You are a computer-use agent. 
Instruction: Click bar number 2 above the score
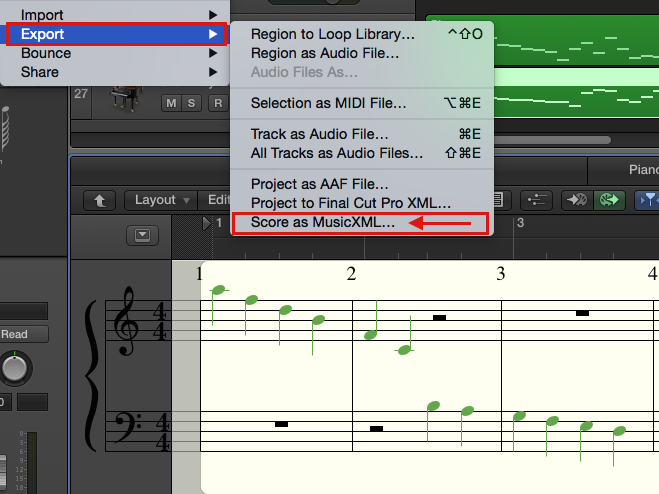(x=351, y=274)
